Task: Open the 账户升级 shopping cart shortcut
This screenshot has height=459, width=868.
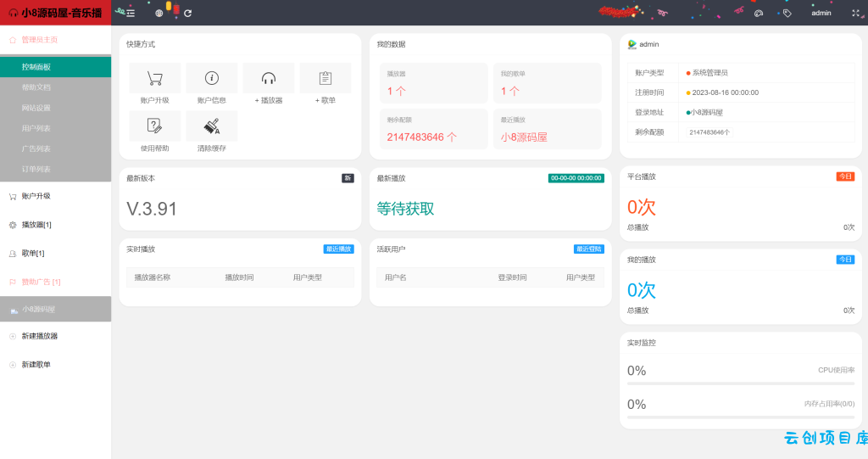Action: coord(154,79)
